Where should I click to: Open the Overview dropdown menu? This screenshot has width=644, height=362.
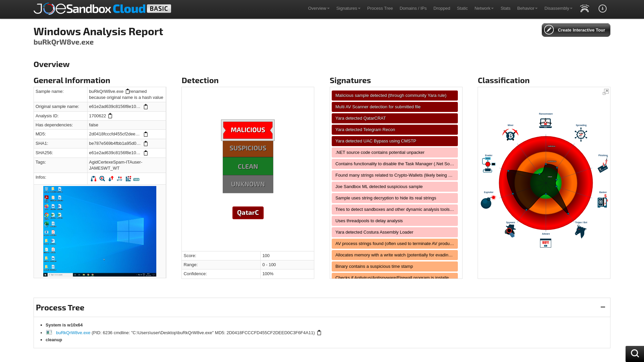coord(319,8)
